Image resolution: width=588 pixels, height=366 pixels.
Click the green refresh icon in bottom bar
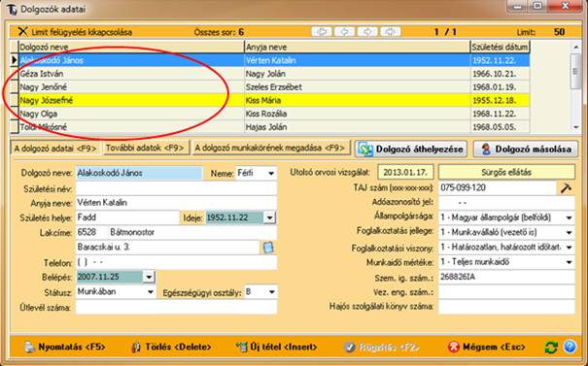pos(551,347)
